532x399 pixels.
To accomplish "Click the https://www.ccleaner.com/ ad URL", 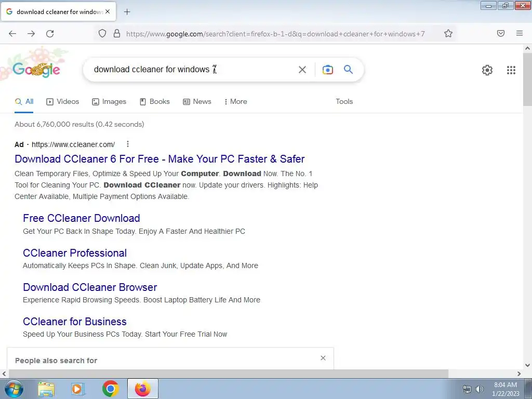I will (73, 144).
